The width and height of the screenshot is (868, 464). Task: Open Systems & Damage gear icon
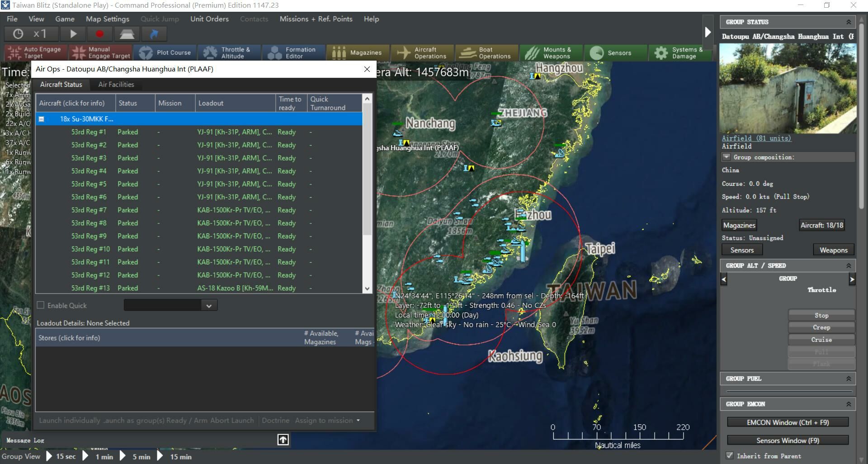(x=661, y=52)
